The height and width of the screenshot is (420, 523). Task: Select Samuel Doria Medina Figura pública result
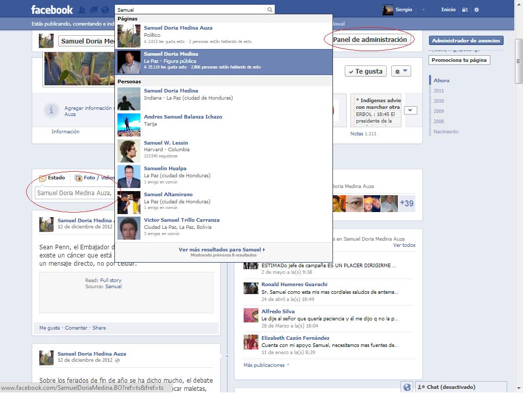224,62
